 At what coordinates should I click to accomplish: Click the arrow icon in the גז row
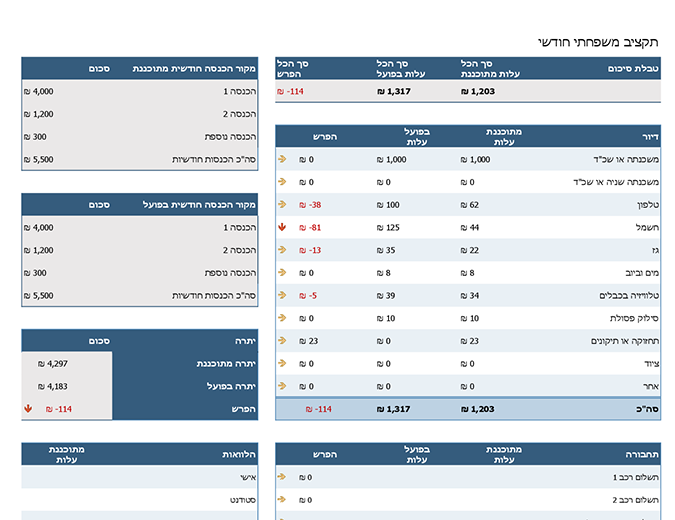pos(282,250)
